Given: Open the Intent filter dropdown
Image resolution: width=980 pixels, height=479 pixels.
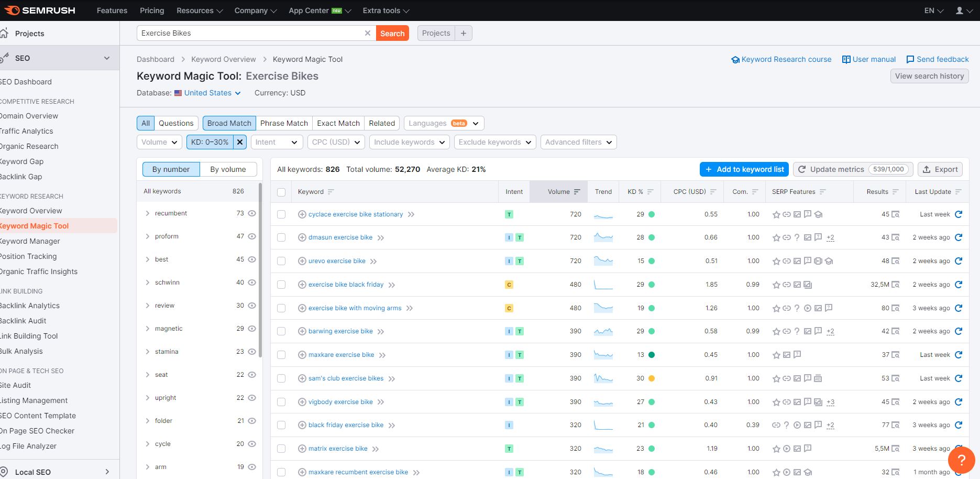Looking at the screenshot, I should (276, 142).
